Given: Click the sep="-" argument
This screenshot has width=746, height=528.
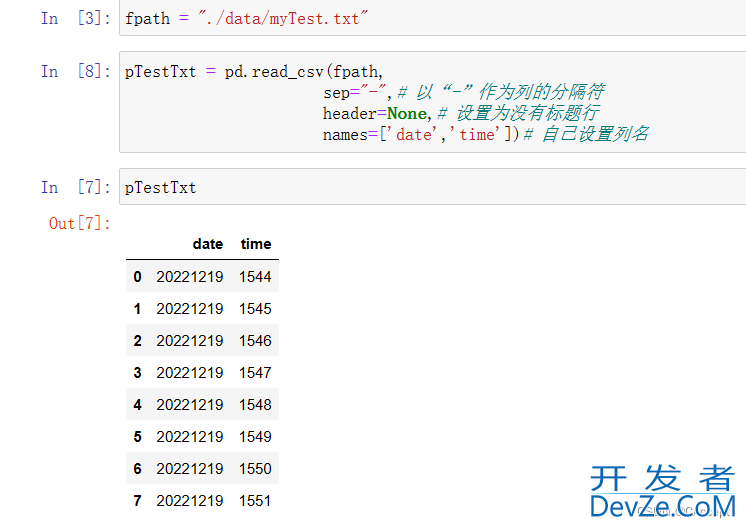Looking at the screenshot, I should (354, 92).
